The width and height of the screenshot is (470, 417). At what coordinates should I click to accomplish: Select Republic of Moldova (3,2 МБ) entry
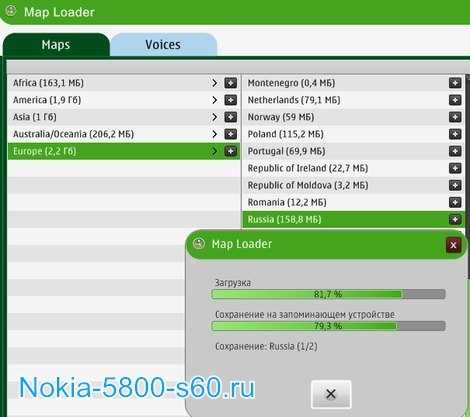click(x=353, y=185)
